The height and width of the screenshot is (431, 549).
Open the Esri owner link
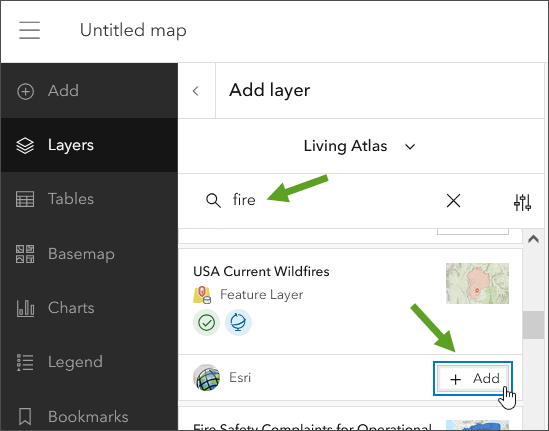click(240, 377)
